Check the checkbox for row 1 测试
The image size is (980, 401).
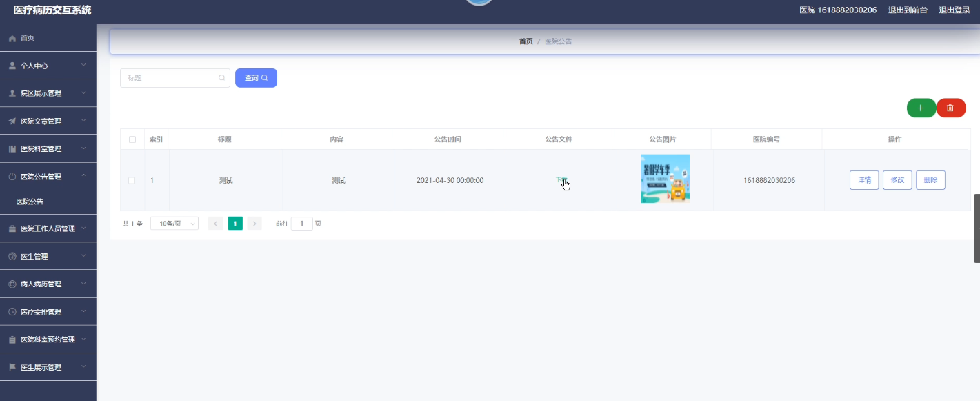[132, 180]
